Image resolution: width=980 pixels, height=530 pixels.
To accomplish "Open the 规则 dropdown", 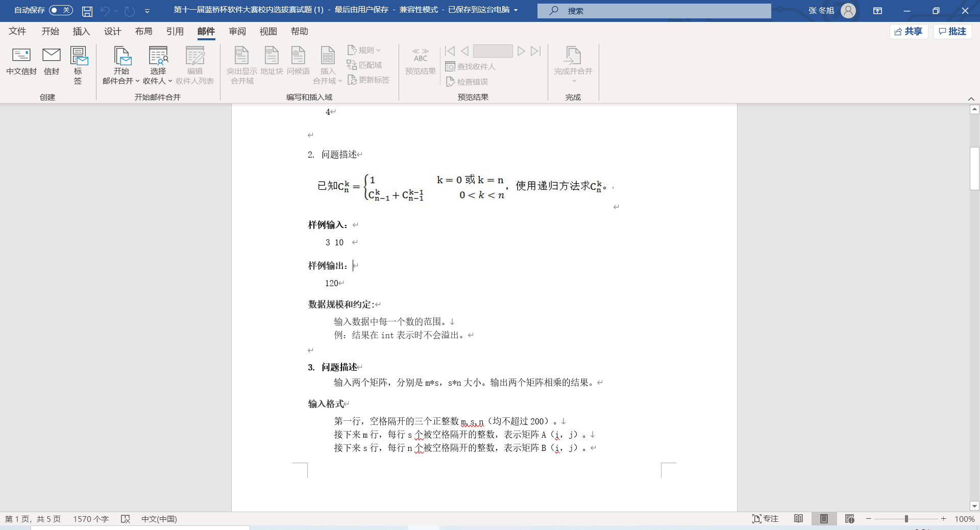I will tap(364, 50).
